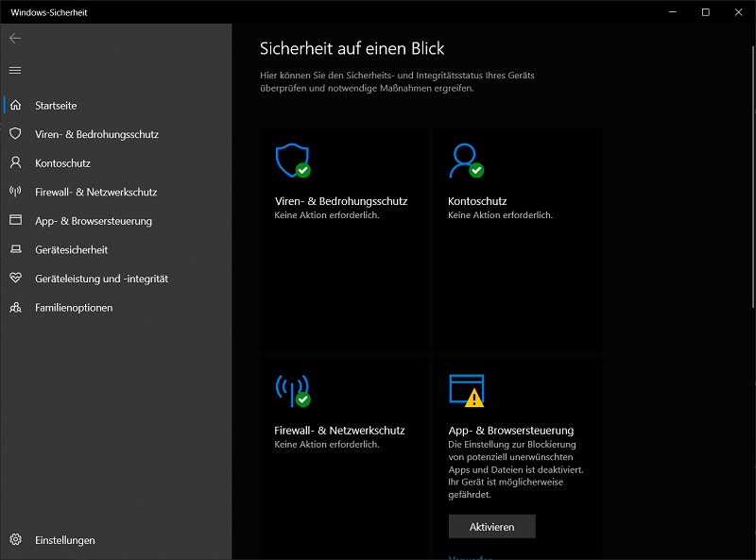Maximize the Windows-Sicherheit window
This screenshot has height=560, width=756.
(x=705, y=12)
